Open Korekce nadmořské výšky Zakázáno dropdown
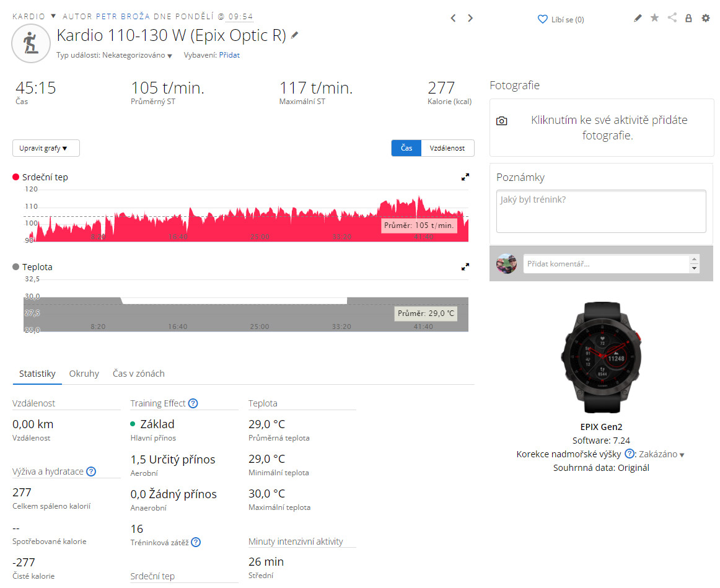This screenshot has height=588, width=720. pos(662,454)
